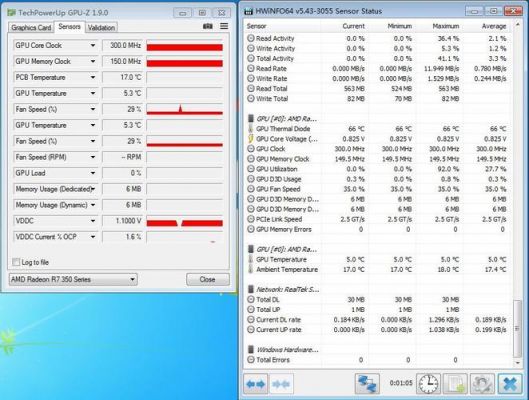
Task: Click Maximum column header in HWiNFO
Action: tap(446, 26)
